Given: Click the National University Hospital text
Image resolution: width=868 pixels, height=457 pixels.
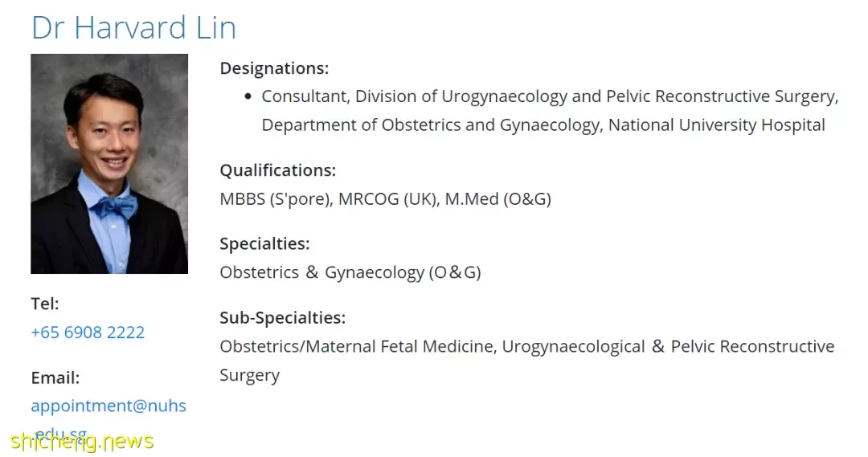Looking at the screenshot, I should click(x=717, y=125).
